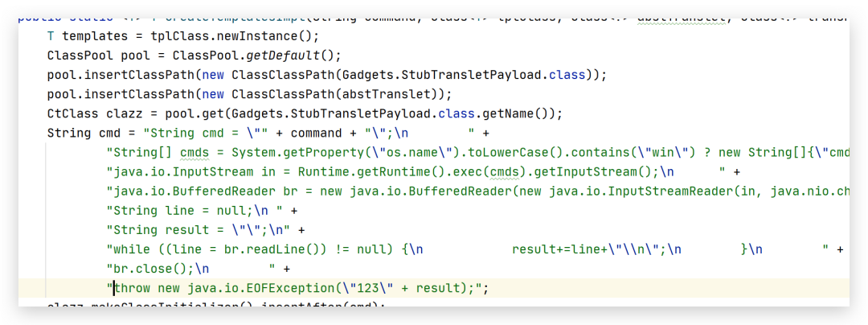Viewport: 868px width, 325px height.
Task: Click the line 'T templates = tplClass.newInstance();'
Action: tap(183, 36)
